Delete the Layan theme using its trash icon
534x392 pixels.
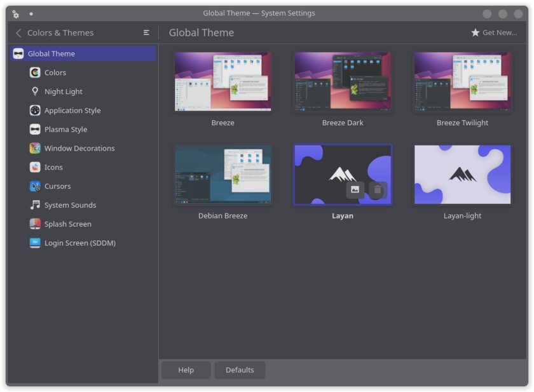pyautogui.click(x=377, y=190)
